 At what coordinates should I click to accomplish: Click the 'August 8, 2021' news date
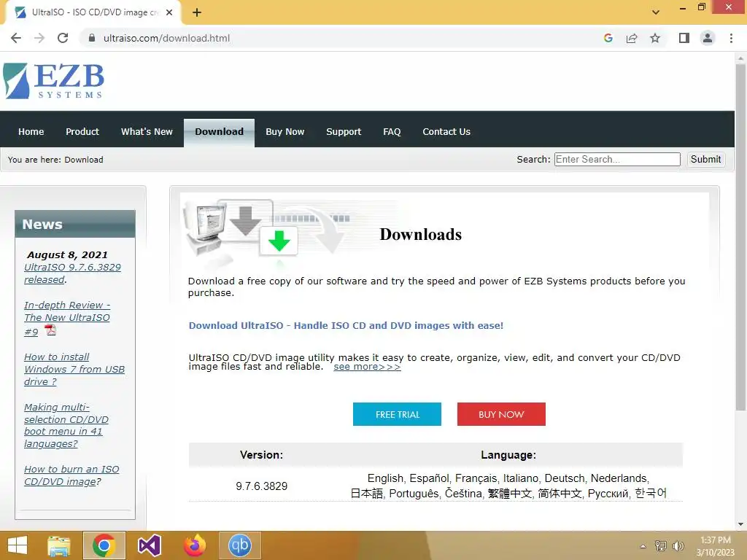click(67, 254)
